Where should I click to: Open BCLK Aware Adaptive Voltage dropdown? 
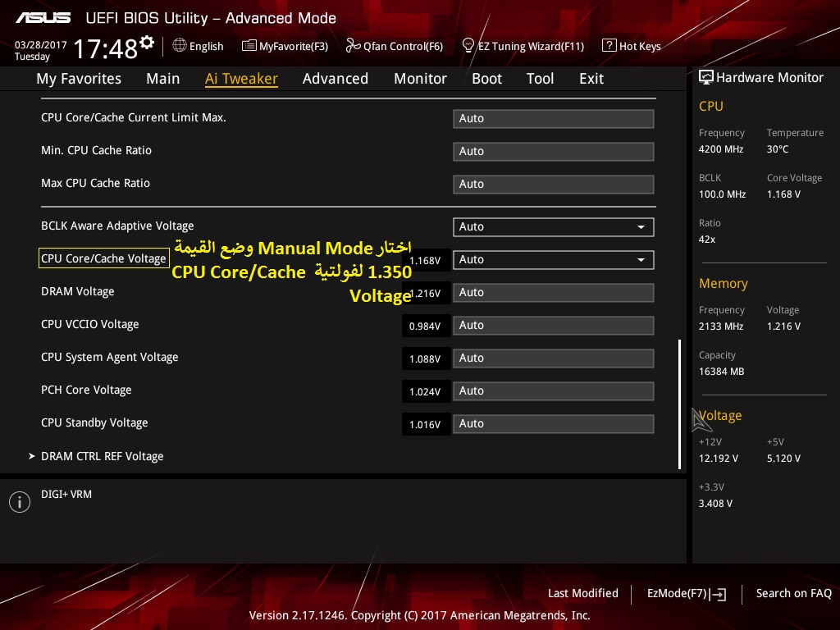pos(554,226)
